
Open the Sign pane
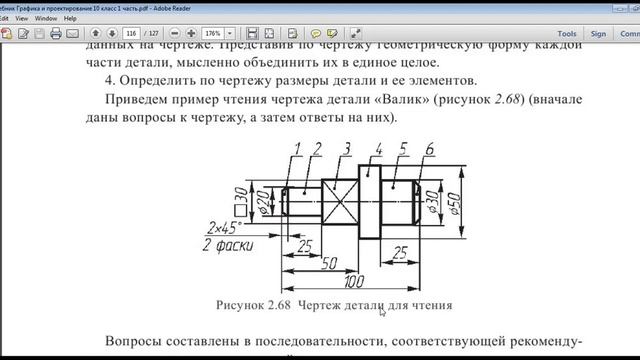[x=598, y=34]
